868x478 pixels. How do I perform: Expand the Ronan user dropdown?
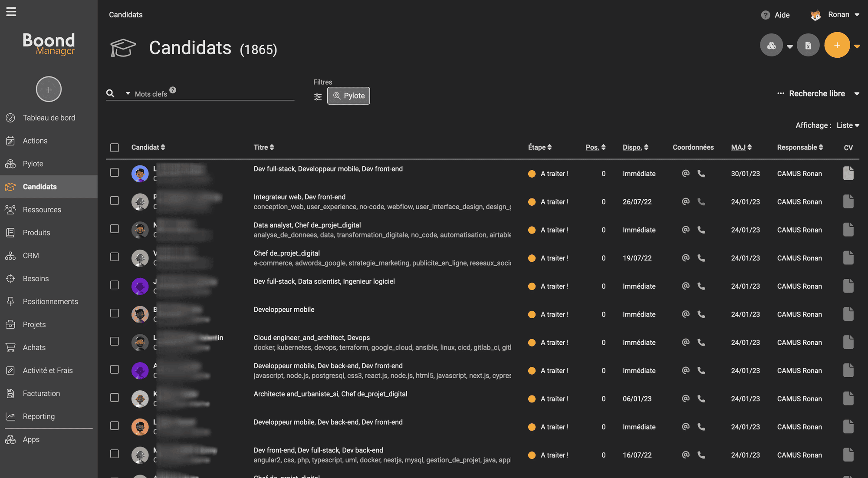pos(857,15)
